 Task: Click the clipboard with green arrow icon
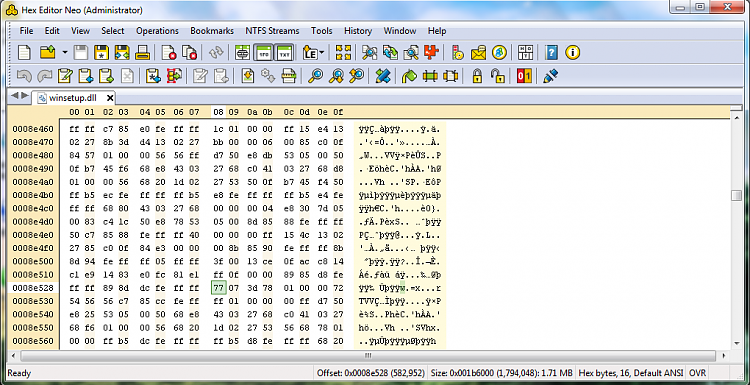(106, 76)
